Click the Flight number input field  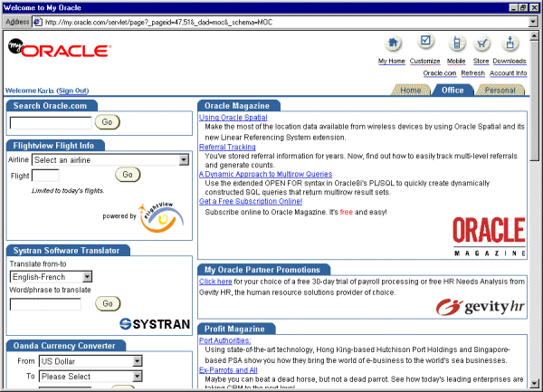pyautogui.click(x=45, y=176)
